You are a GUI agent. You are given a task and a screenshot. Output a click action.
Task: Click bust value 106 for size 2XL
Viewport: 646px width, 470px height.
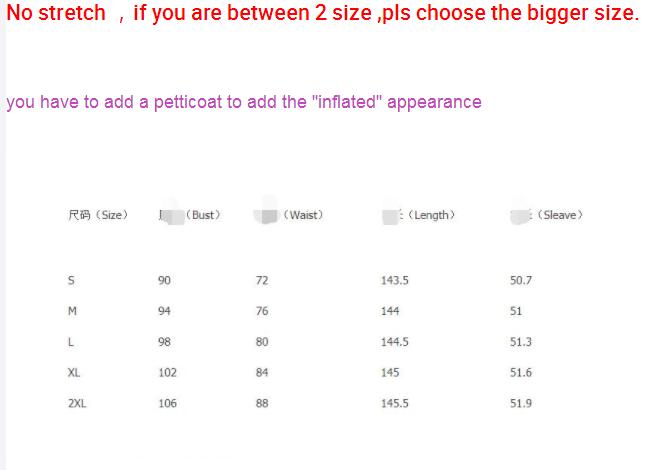tap(168, 403)
